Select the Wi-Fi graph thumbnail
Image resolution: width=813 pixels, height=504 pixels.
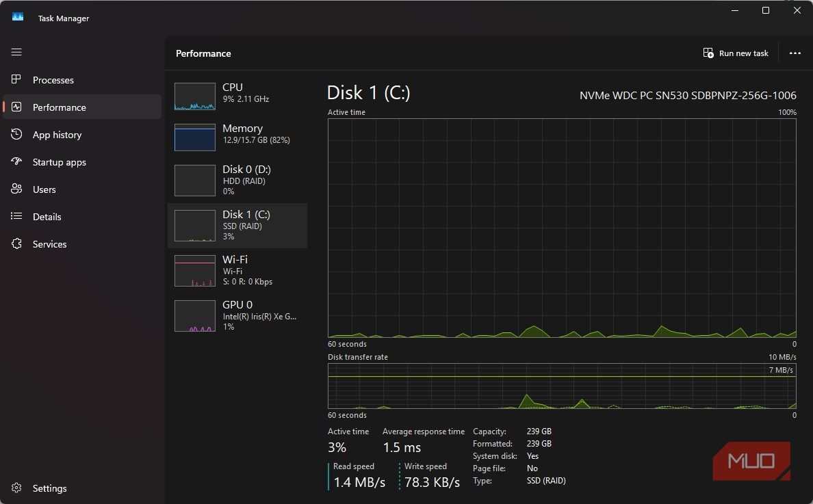click(x=195, y=270)
